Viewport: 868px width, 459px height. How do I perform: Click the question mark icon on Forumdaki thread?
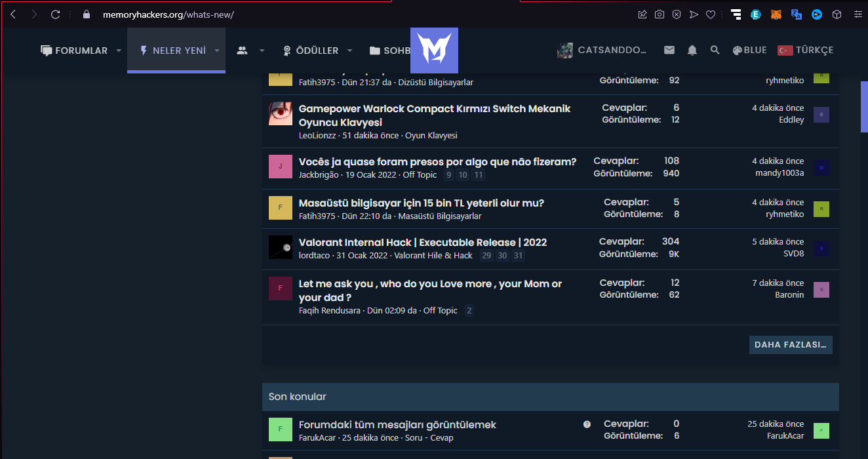(587, 424)
